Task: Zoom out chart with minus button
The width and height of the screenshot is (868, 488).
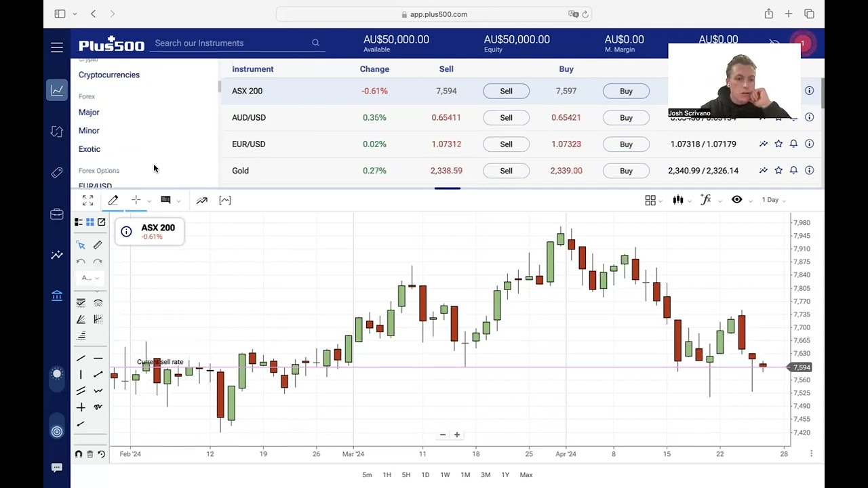Action: 443,434
